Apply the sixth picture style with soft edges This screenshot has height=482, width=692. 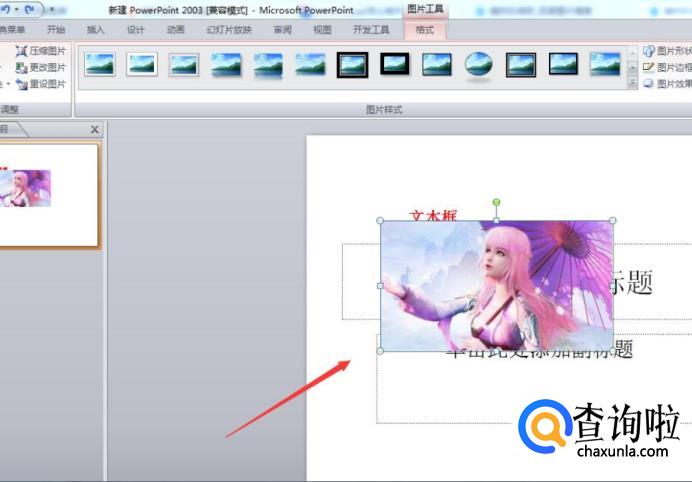tap(310, 65)
